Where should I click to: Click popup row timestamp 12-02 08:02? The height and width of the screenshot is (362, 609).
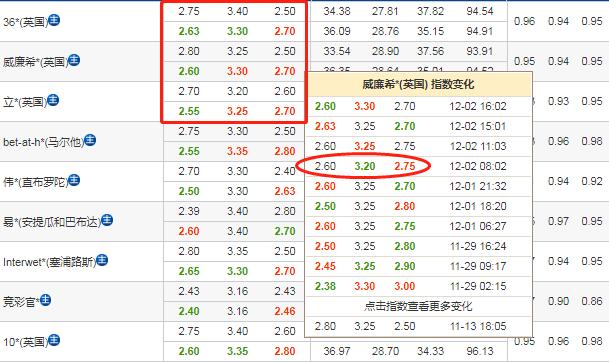coord(478,166)
